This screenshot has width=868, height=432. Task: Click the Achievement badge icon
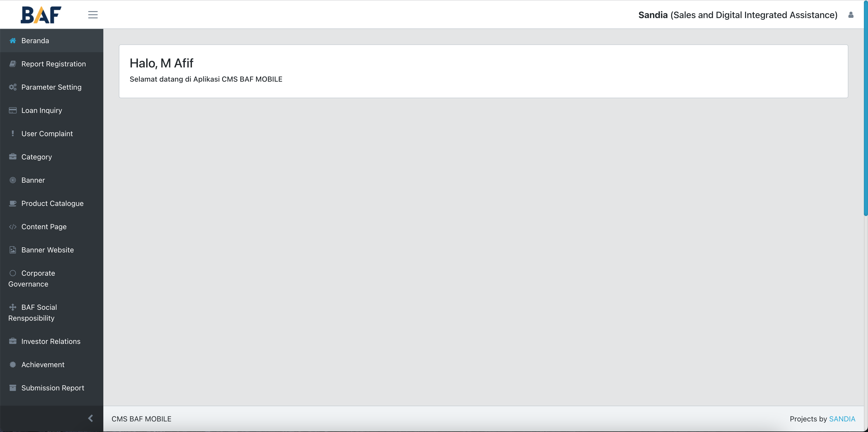[x=13, y=364]
